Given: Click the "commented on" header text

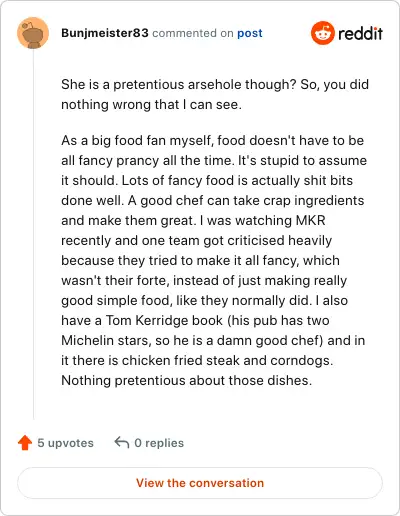Looking at the screenshot, I should coord(193,33).
